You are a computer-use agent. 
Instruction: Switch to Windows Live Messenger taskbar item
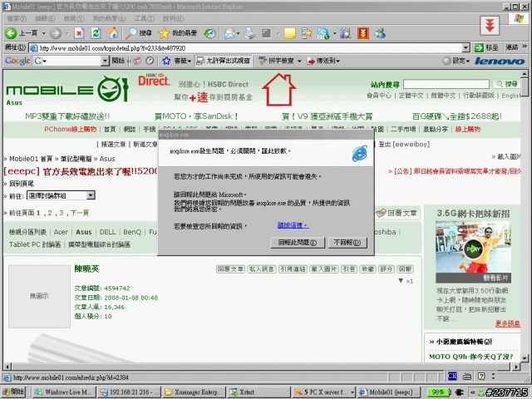[63, 392]
